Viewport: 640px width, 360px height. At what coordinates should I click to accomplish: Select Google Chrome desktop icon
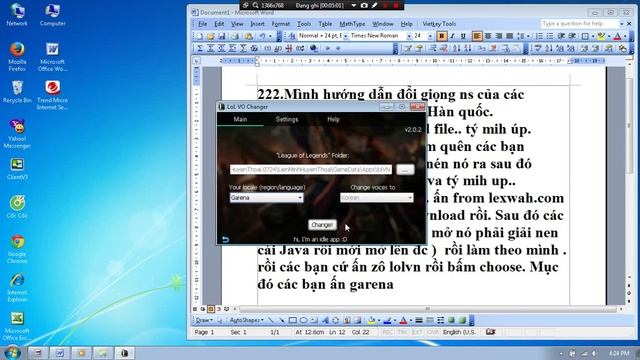tap(17, 249)
